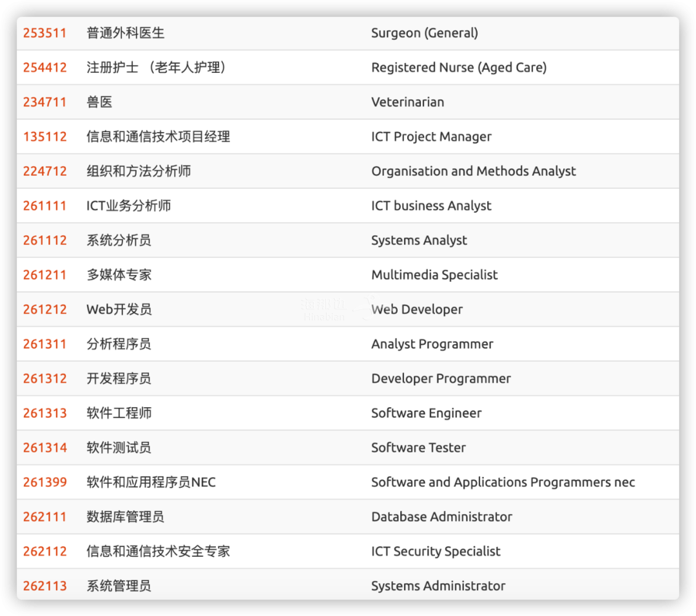Image resolution: width=696 pixels, height=616 pixels.
Task: Click code 135112 ICT Project Manager
Action: [45, 137]
